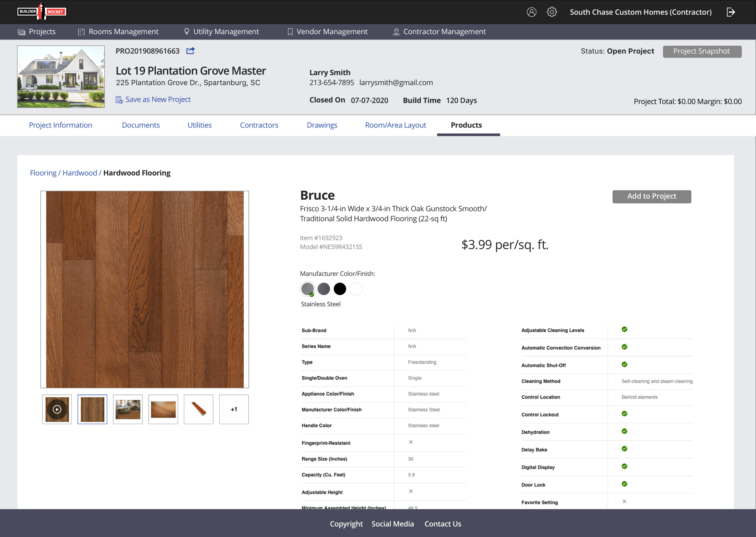
Task: Open the Rooms Management section icon
Action: (x=81, y=31)
